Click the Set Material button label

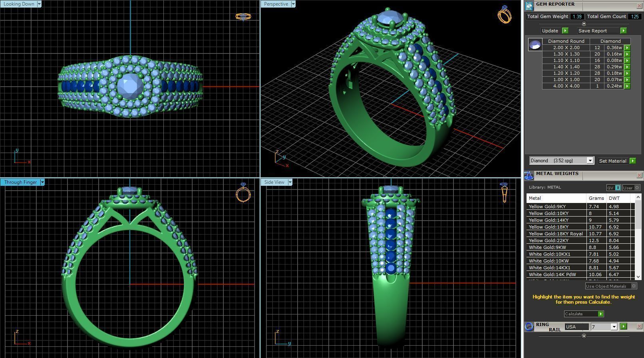coord(612,161)
